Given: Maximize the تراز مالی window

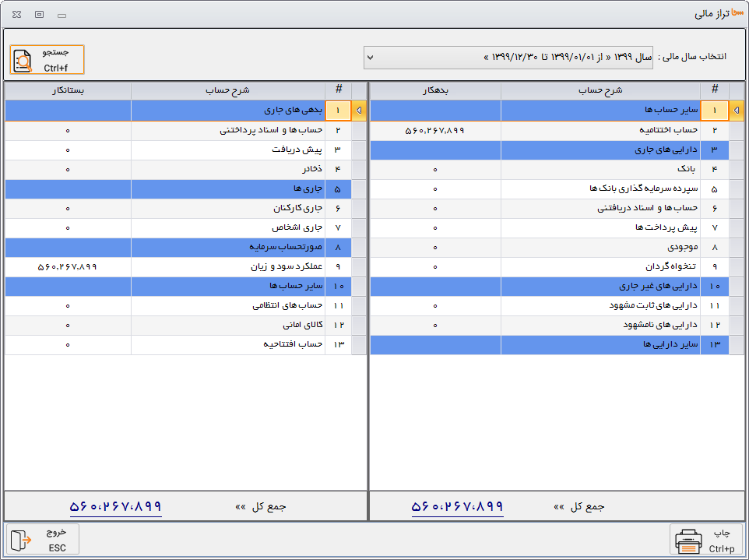Looking at the screenshot, I should point(40,14).
